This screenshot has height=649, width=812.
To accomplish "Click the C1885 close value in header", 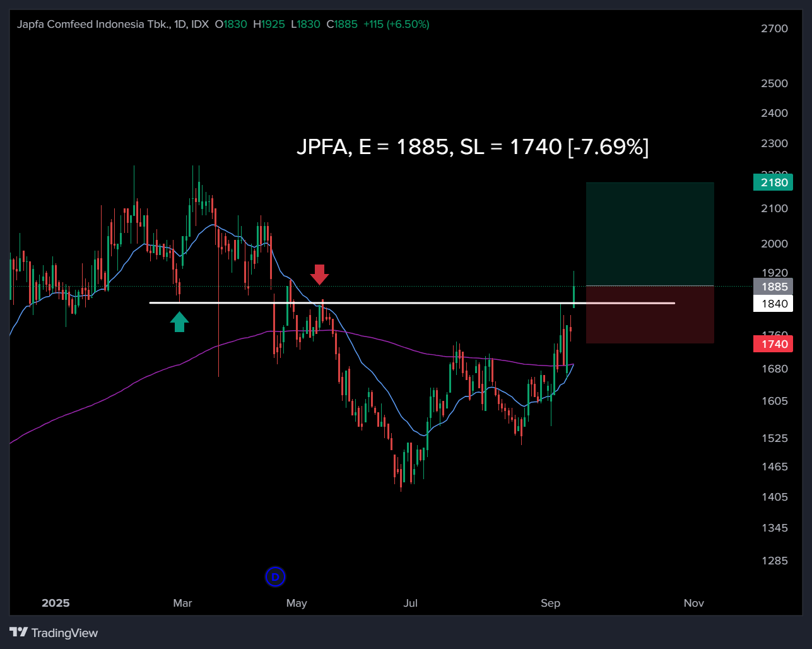I will [x=342, y=24].
